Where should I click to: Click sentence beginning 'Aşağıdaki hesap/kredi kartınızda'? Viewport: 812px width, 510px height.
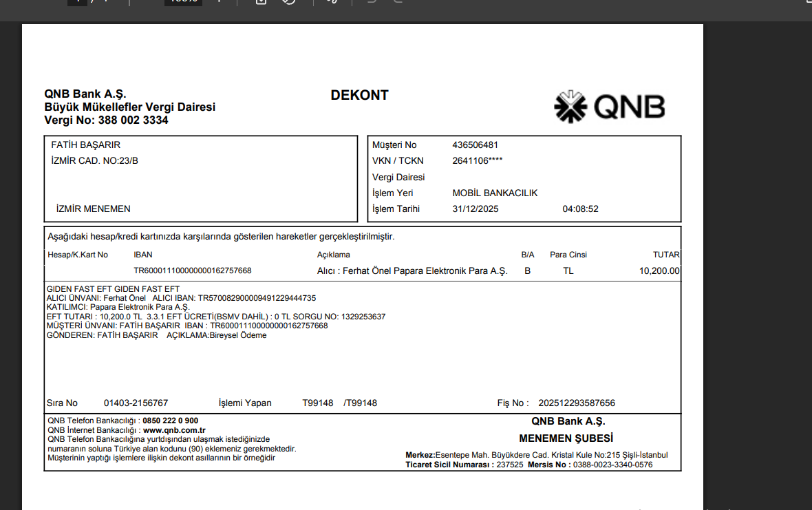(221, 237)
